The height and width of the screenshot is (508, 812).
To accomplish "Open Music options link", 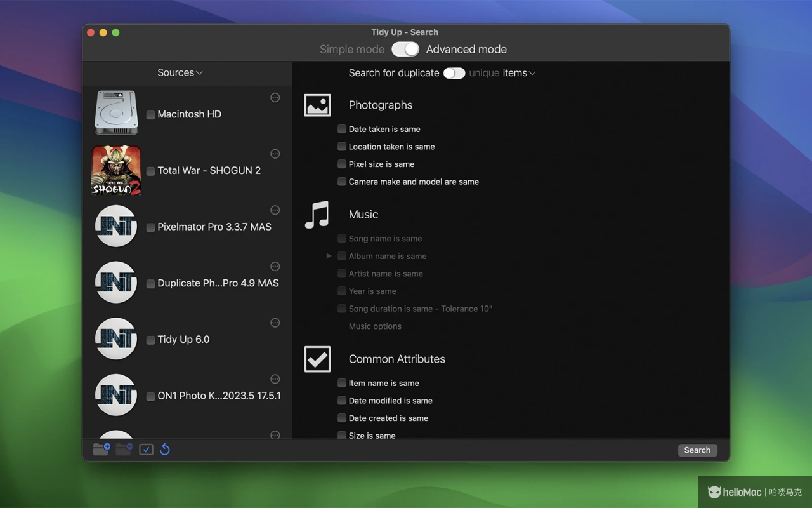I will click(375, 326).
